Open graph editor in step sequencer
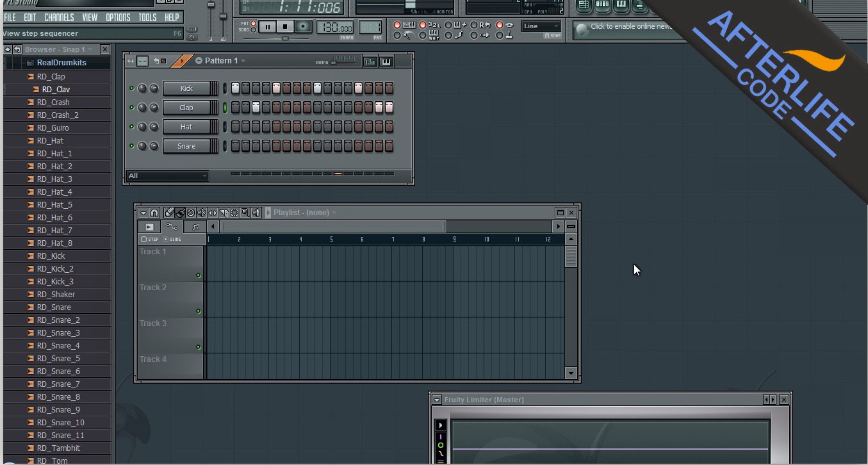 click(x=370, y=61)
